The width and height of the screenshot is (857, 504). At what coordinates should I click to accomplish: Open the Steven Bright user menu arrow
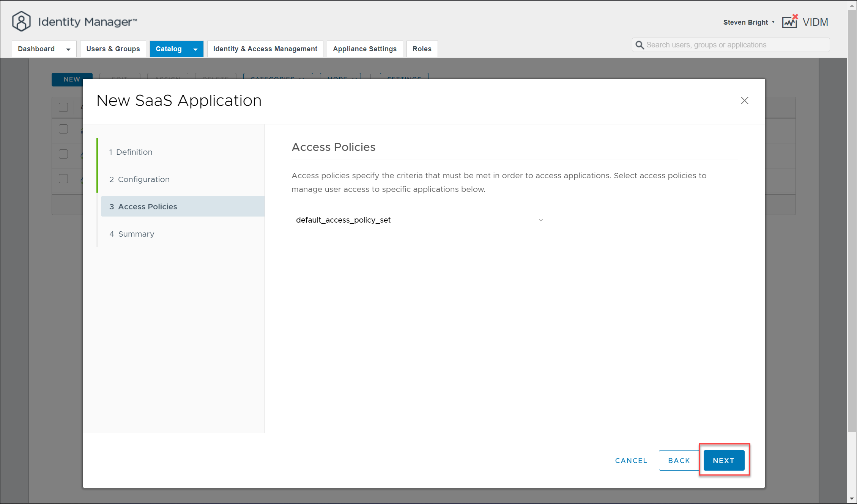(773, 22)
